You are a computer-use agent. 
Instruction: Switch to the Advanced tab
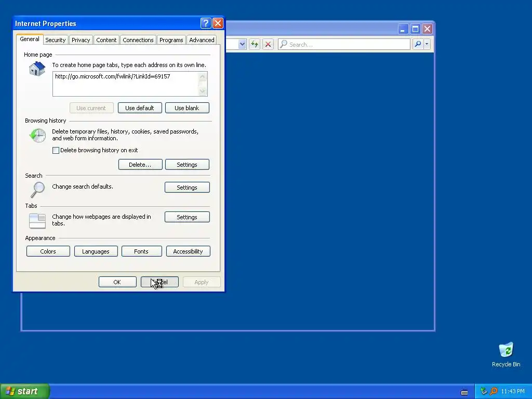202,40
